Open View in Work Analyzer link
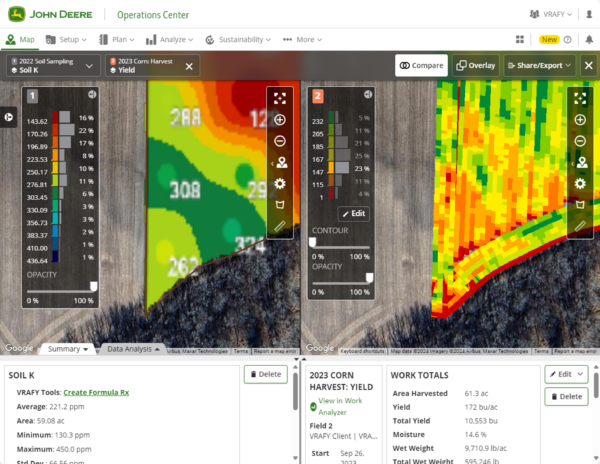 coord(340,406)
